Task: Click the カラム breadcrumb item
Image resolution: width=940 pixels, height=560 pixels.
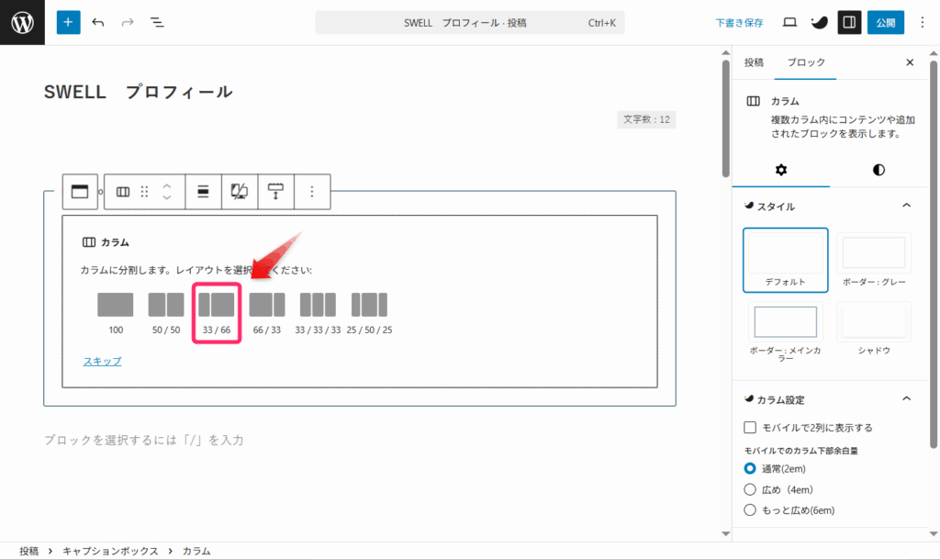Action: coord(196,551)
